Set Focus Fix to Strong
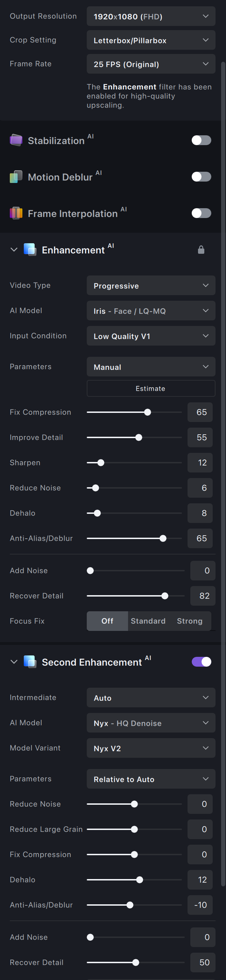 click(190, 621)
